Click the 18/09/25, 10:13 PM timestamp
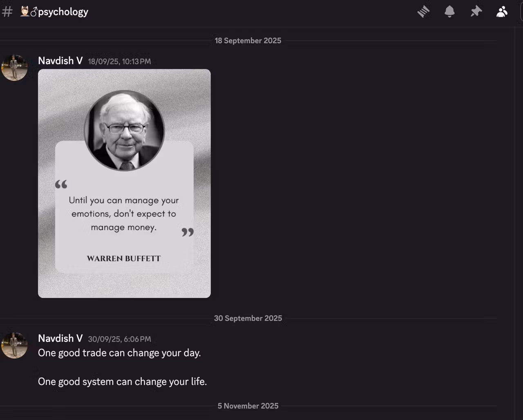 click(x=119, y=62)
